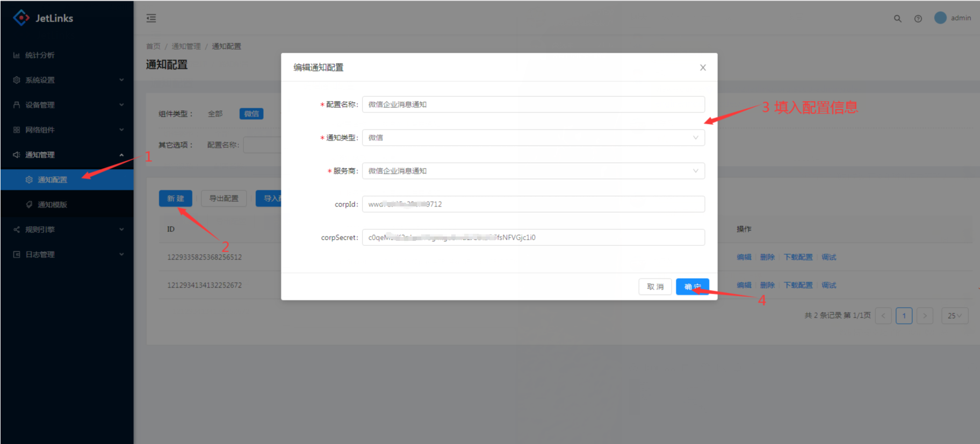Viewport: 980px width, 444px height.
Task: Click the 通知管理 speaker icon
Action: tap(17, 155)
